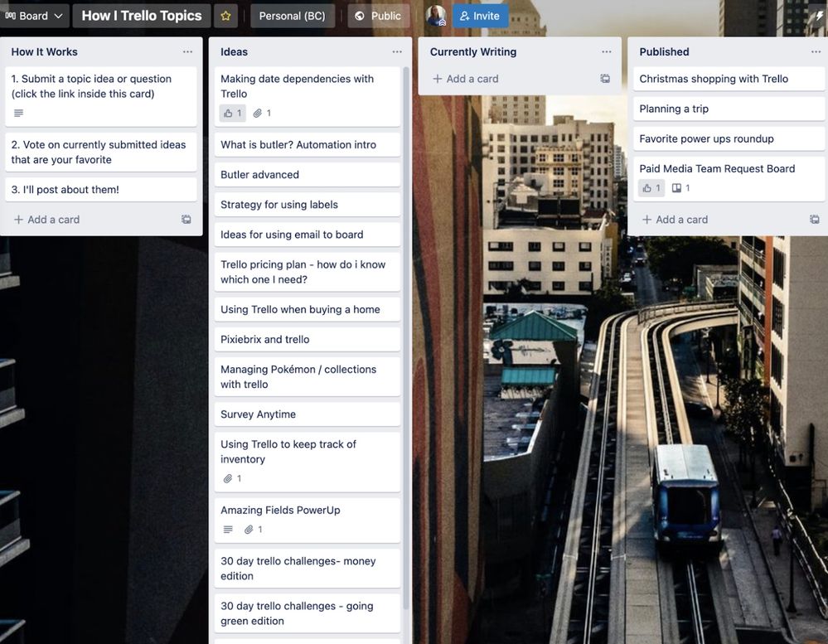Open the Survey Anytime card
The width and height of the screenshot is (828, 644).
pos(257,412)
